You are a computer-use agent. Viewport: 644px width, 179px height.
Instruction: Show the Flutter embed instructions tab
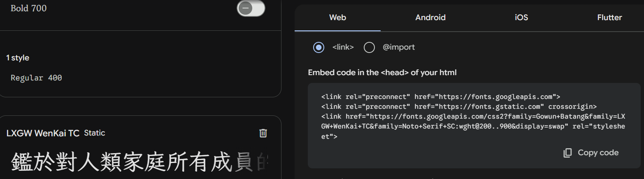609,18
